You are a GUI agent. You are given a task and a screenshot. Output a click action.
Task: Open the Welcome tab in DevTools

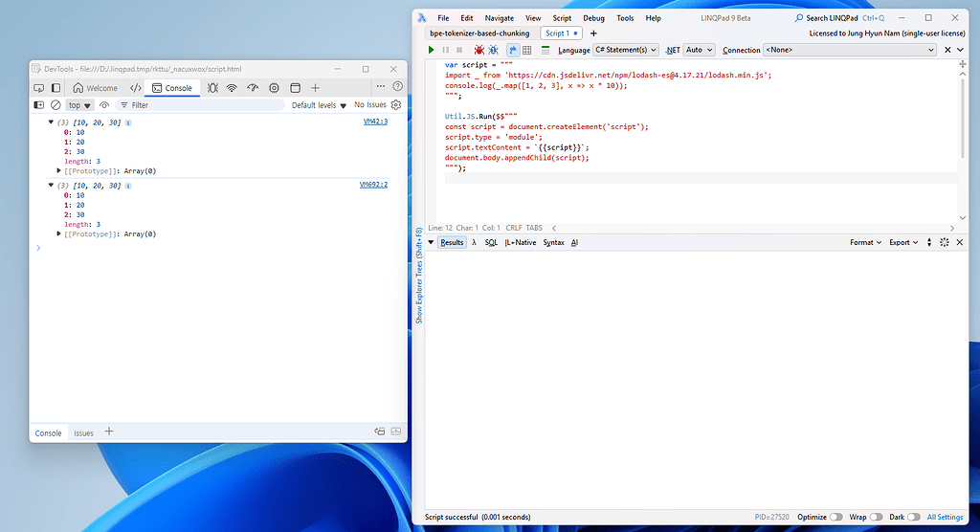coord(95,88)
